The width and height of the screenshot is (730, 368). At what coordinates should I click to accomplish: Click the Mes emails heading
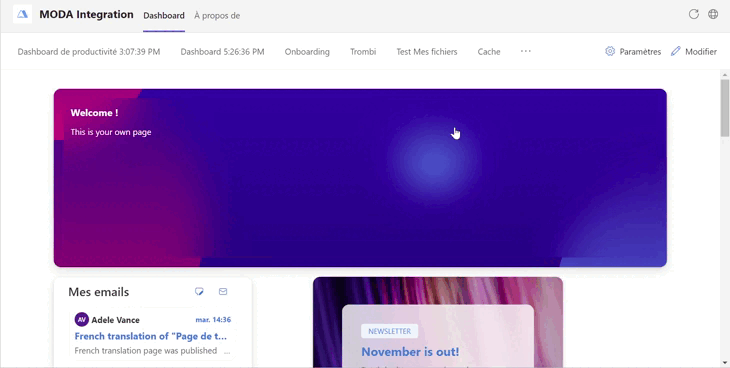(99, 292)
